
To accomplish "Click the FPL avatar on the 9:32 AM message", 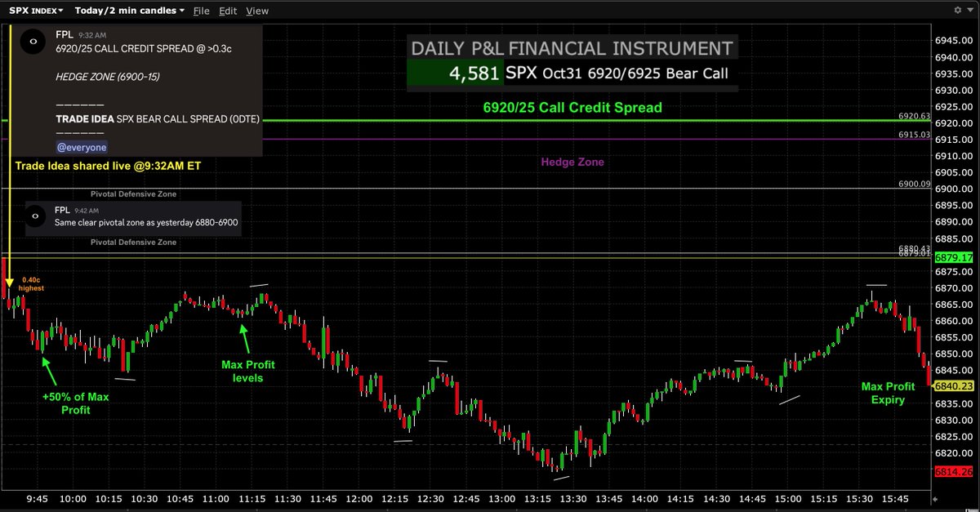I will tap(33, 40).
